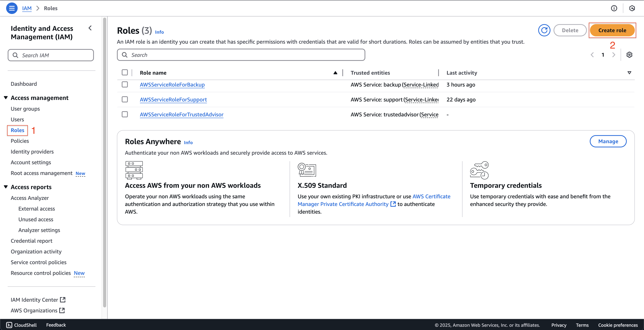Click the forward navigation arrow icon
This screenshot has height=330, width=644.
[x=614, y=55]
